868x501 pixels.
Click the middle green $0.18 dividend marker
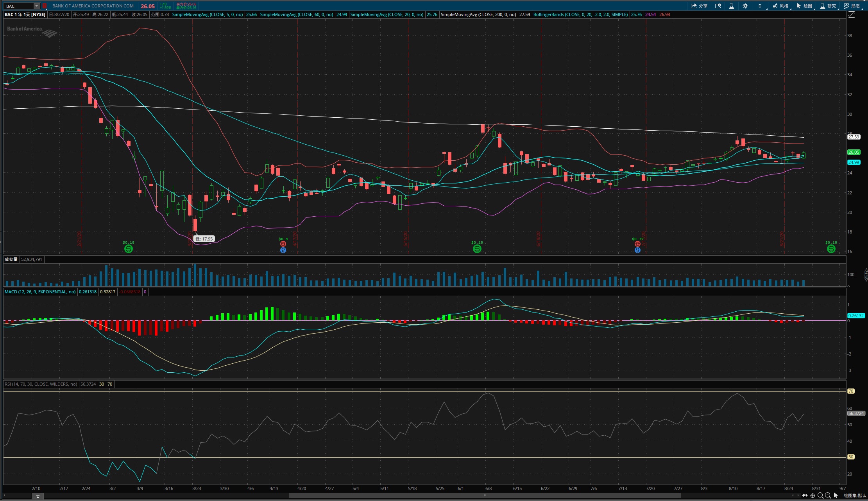coord(477,249)
